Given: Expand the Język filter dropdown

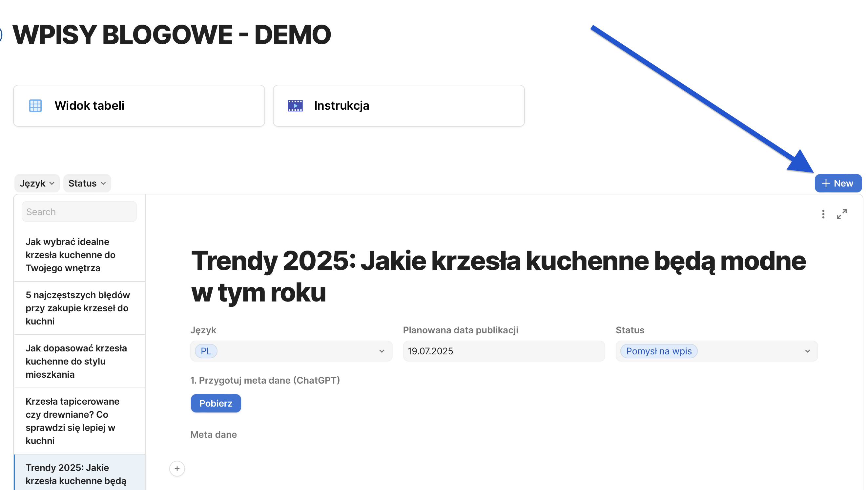Looking at the screenshot, I should (52, 183).
